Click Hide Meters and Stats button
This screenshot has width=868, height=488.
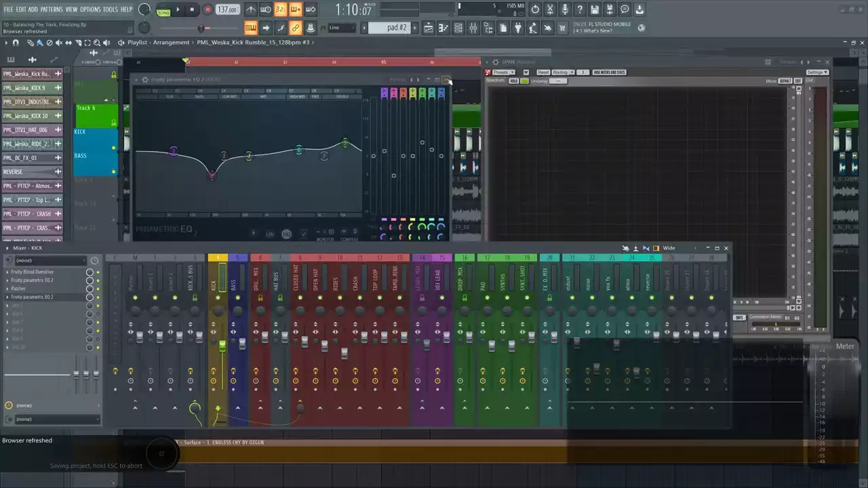pyautogui.click(x=609, y=73)
